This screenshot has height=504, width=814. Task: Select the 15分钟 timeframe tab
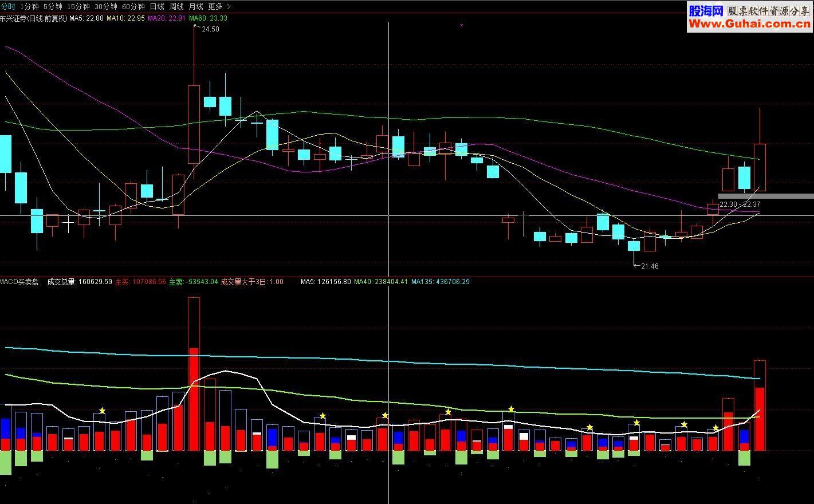pyautogui.click(x=78, y=6)
